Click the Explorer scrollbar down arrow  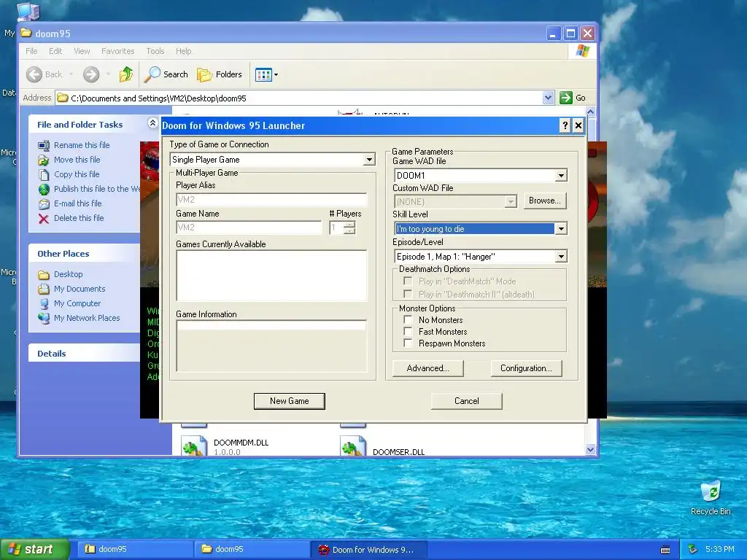pyautogui.click(x=591, y=449)
